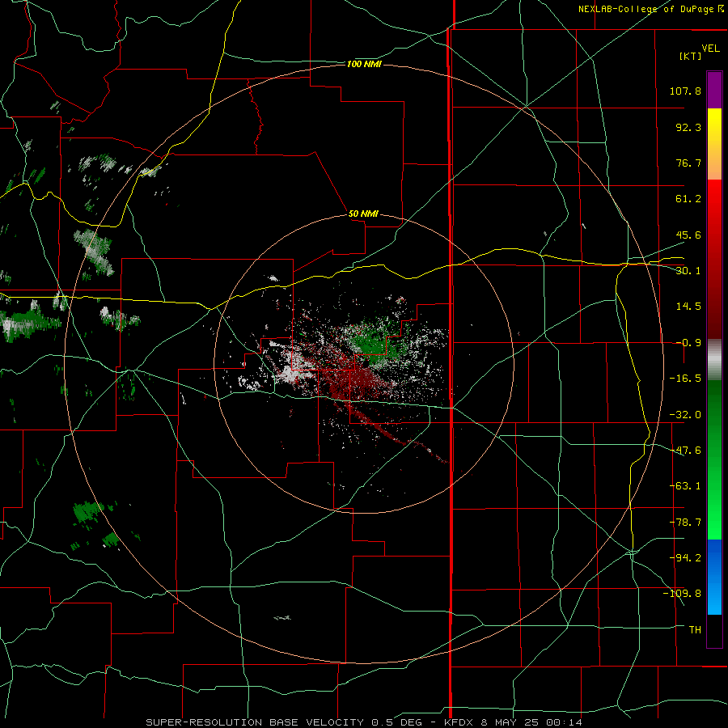Click the purple top segment of color scale
The height and width of the screenshot is (728, 728).
(714, 90)
